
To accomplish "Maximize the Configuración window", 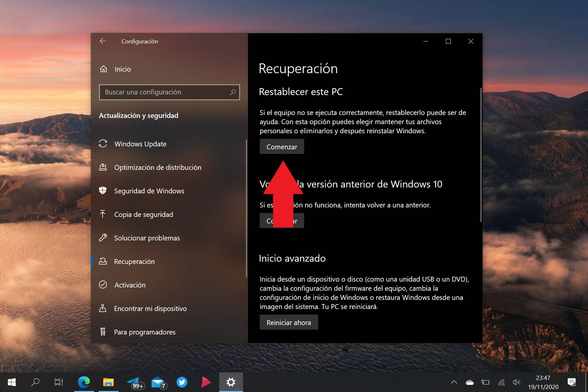I will 448,41.
